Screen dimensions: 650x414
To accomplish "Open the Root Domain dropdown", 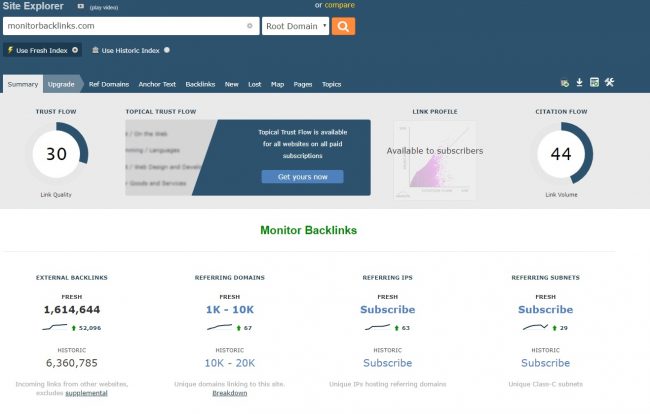I will tap(295, 26).
